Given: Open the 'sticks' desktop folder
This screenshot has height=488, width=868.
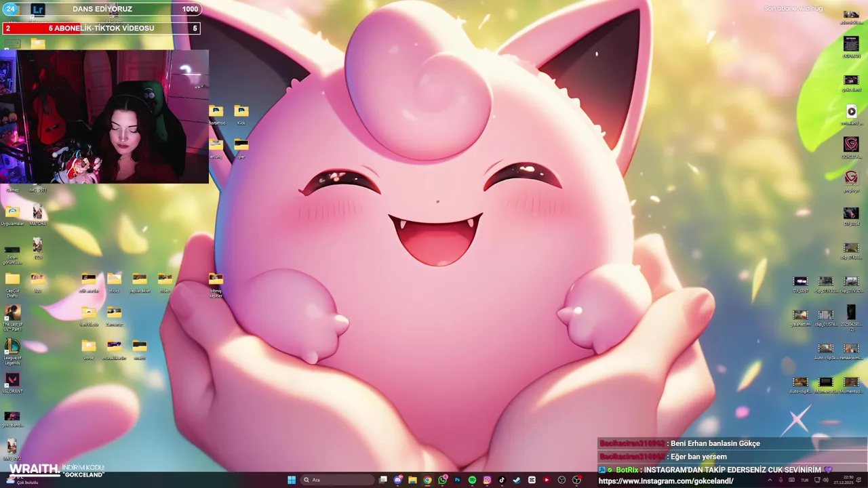Looking at the screenshot, I should coord(114,283).
